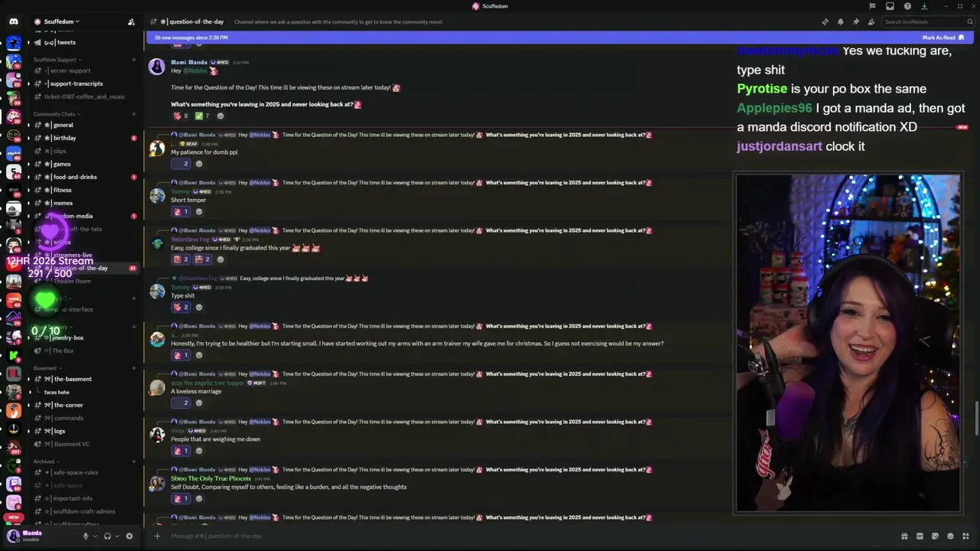The image size is (980, 551).
Task: Open the flag icon in title bar
Action: tap(872, 6)
